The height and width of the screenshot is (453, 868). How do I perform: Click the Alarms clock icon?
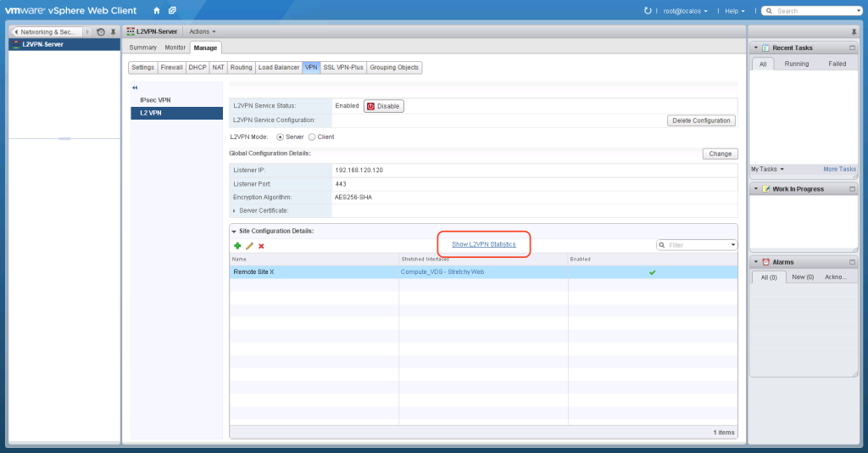click(766, 262)
